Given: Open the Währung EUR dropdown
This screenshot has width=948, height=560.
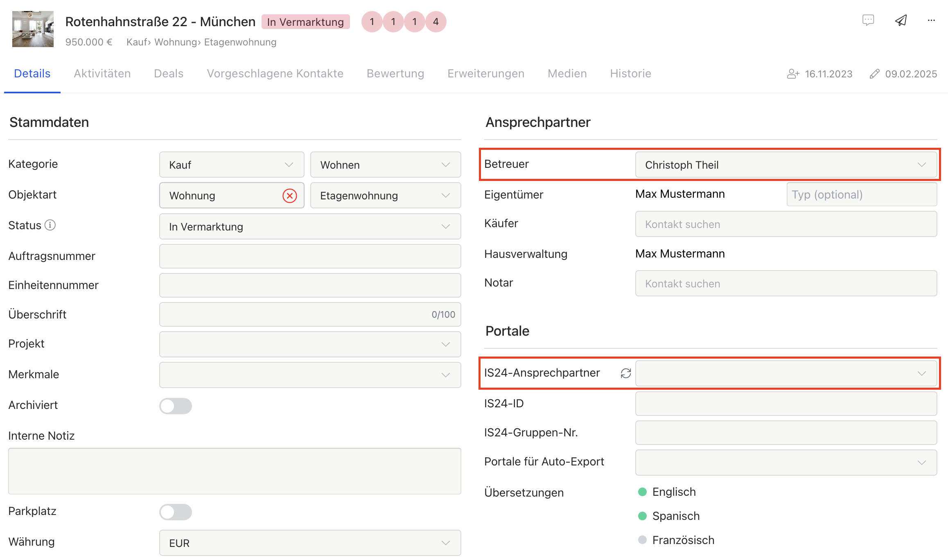Looking at the screenshot, I should [310, 543].
